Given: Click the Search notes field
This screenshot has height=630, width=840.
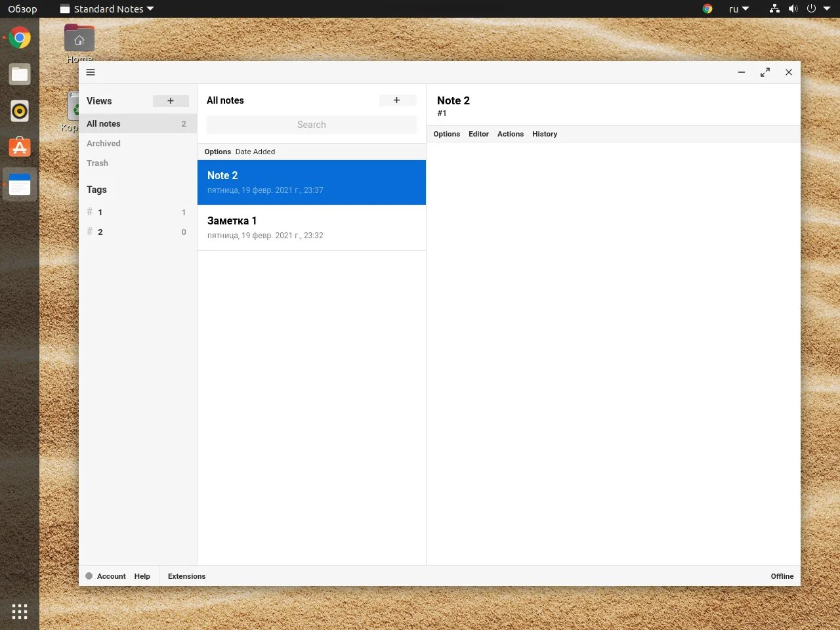Looking at the screenshot, I should (x=311, y=125).
